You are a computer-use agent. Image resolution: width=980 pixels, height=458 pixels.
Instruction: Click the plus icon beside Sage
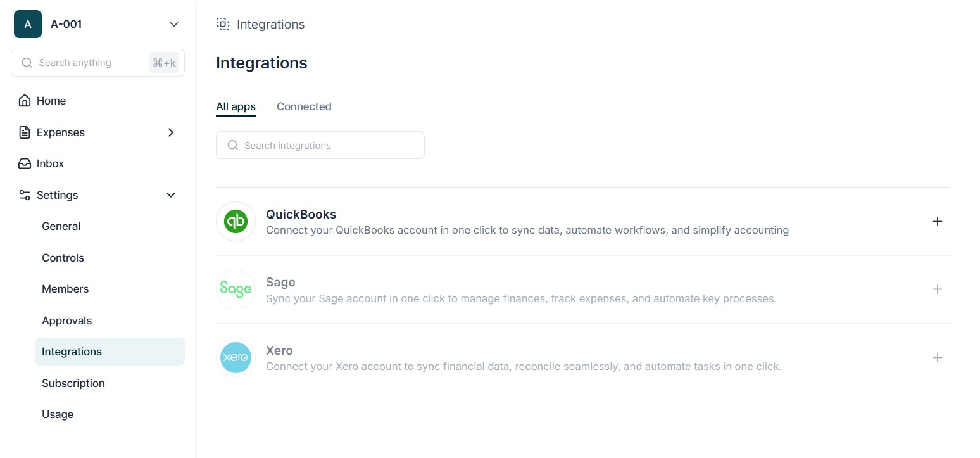point(938,289)
